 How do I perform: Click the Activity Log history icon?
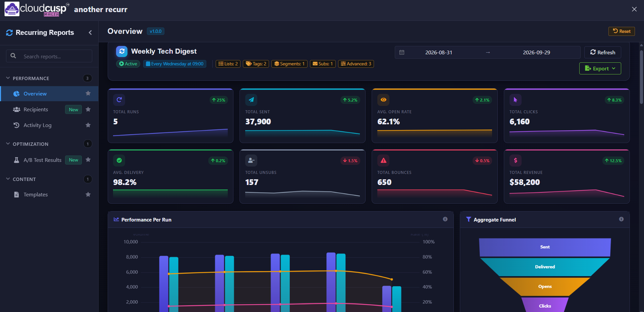[17, 125]
